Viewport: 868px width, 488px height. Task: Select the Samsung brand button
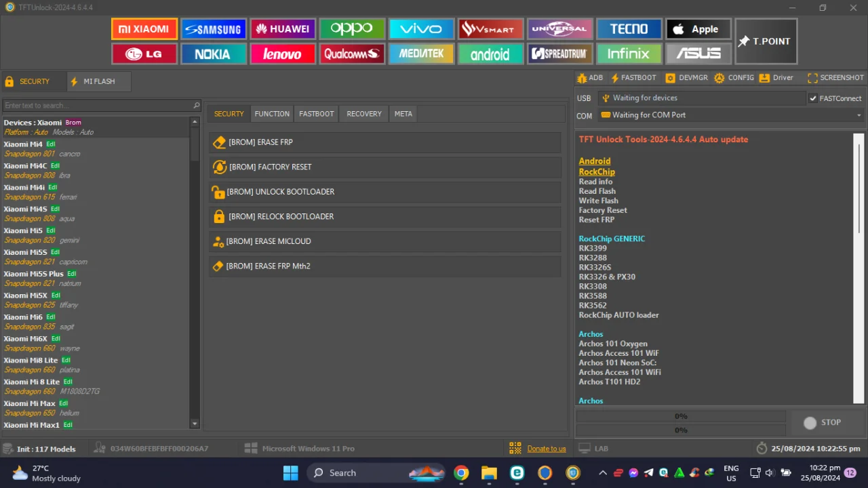pos(214,29)
